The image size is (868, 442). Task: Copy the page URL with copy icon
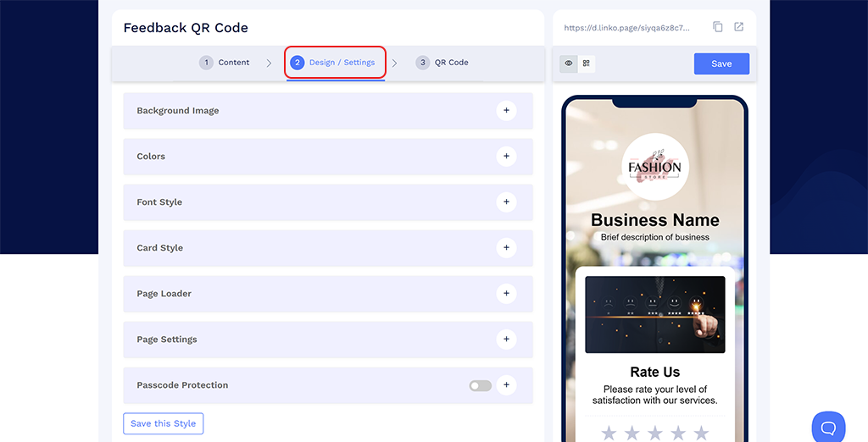[718, 27]
